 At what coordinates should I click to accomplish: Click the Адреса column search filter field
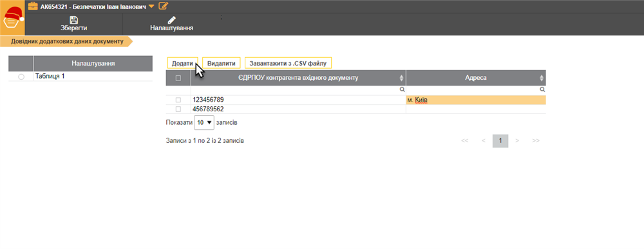[476, 89]
